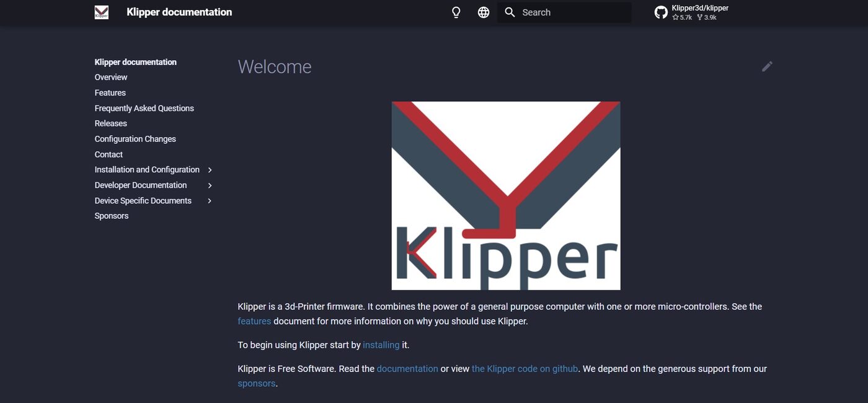Screen dimensions: 868x403
Task: Open the GitHub repository icon
Action: (x=661, y=12)
